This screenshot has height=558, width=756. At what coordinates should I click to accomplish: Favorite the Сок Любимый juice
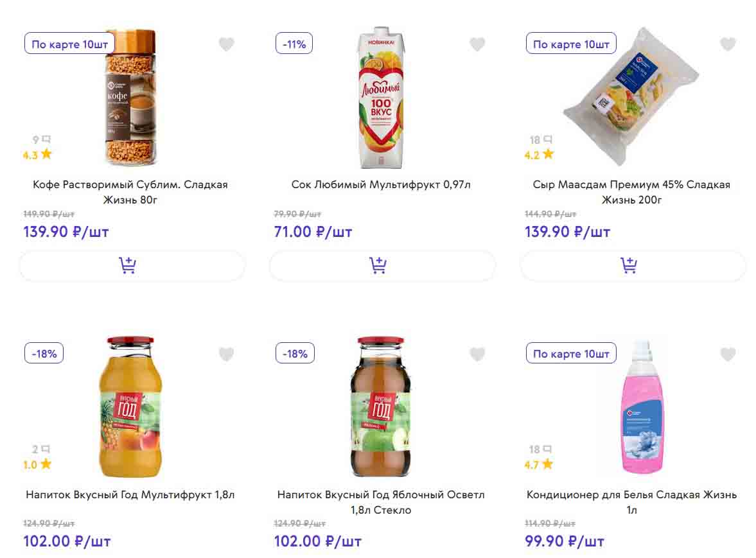477,44
